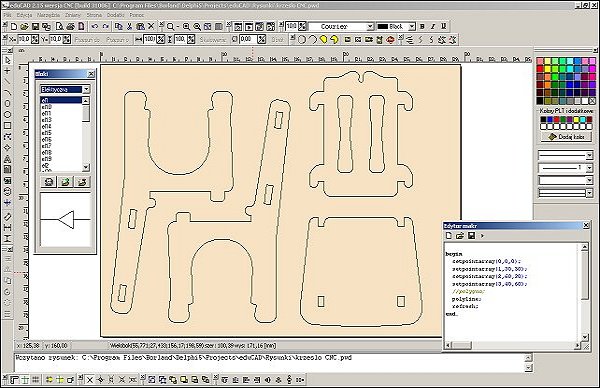Open the Courier font dropdown
The height and width of the screenshot is (388, 600).
tap(370, 26)
